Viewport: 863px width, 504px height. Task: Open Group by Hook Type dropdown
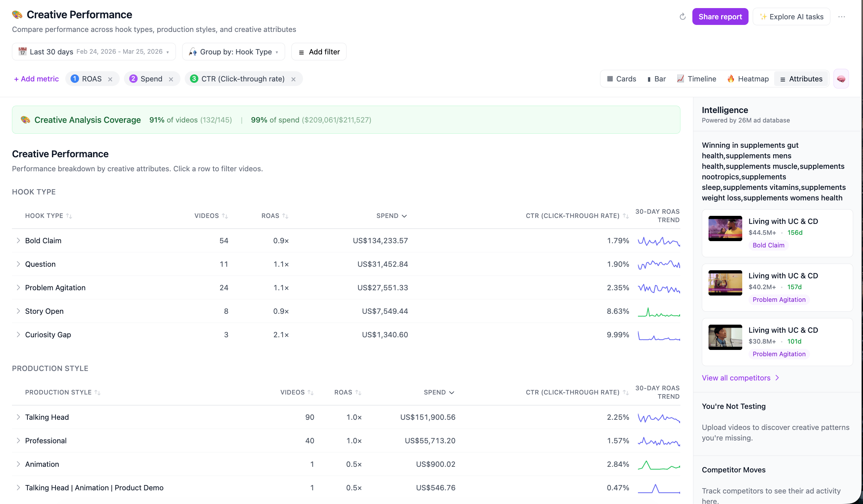(233, 52)
